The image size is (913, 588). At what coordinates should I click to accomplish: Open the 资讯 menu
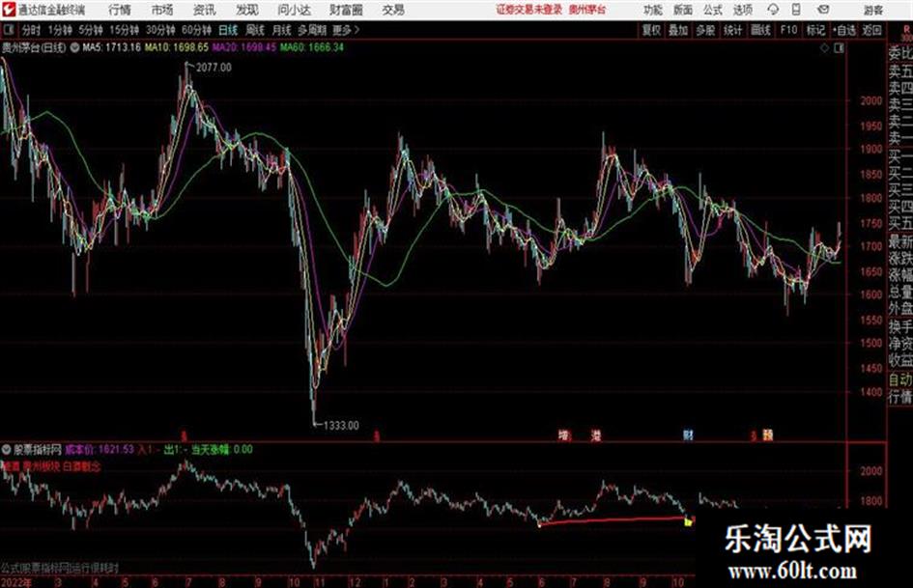205,10
